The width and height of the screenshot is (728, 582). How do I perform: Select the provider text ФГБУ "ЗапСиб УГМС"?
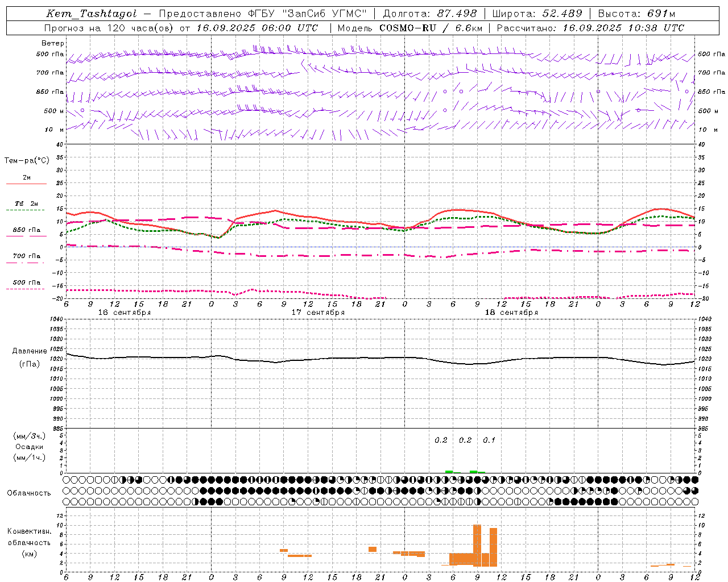[x=308, y=14]
